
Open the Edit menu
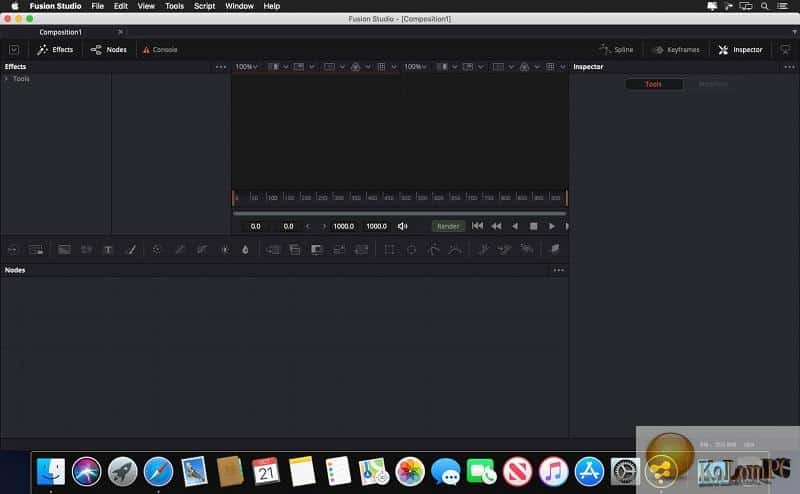(x=120, y=6)
